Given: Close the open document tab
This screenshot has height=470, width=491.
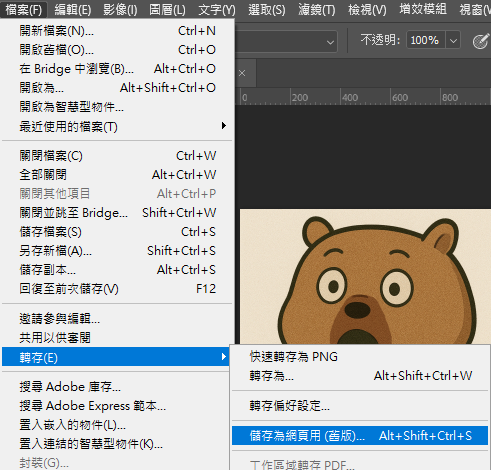Looking at the screenshot, I should coord(242,73).
